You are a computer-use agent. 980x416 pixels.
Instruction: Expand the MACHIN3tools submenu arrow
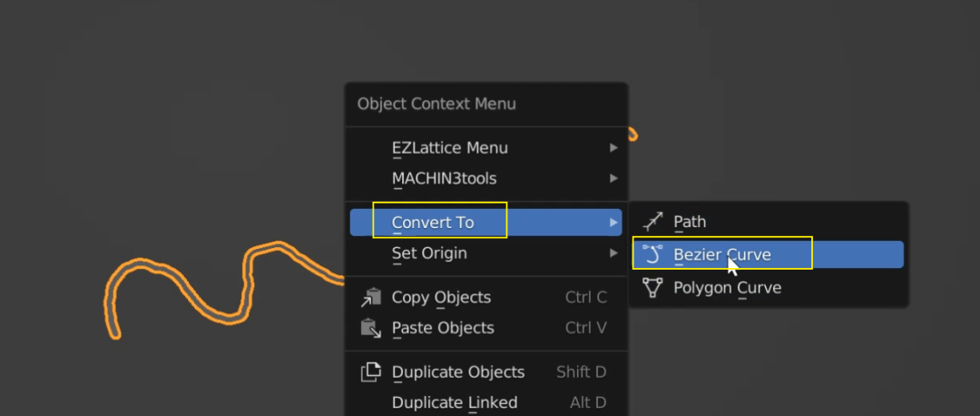[613, 178]
